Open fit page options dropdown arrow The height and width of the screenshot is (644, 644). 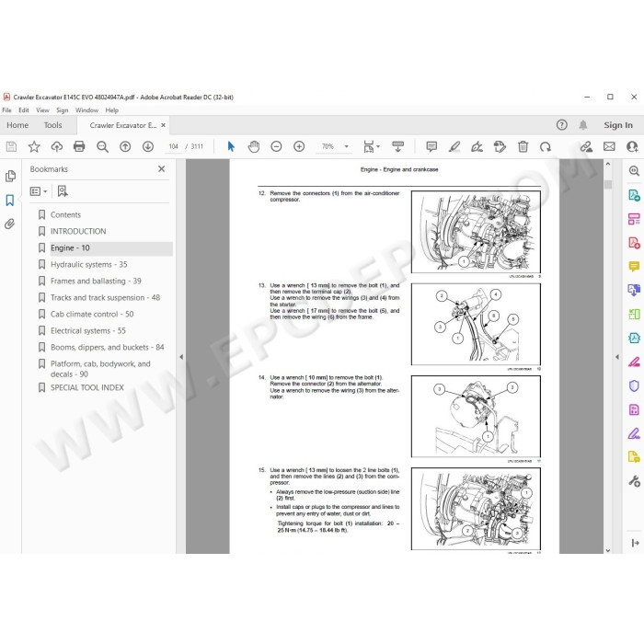[378, 146]
